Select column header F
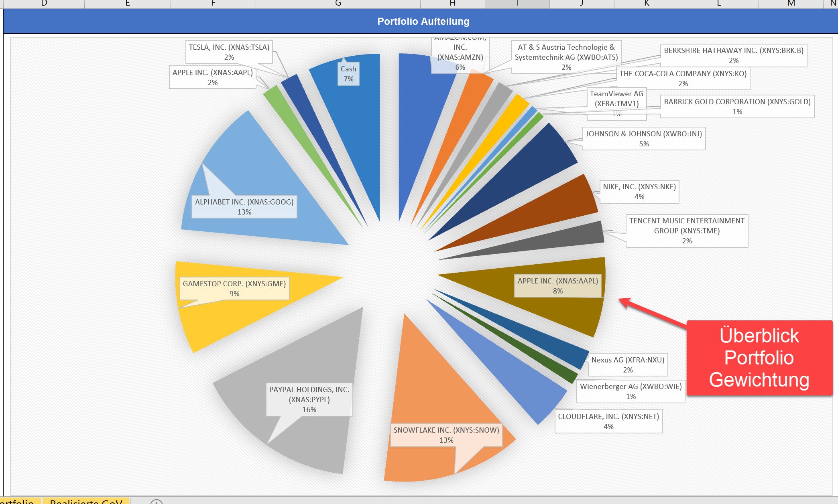The height and width of the screenshot is (504, 838). [213, 4]
